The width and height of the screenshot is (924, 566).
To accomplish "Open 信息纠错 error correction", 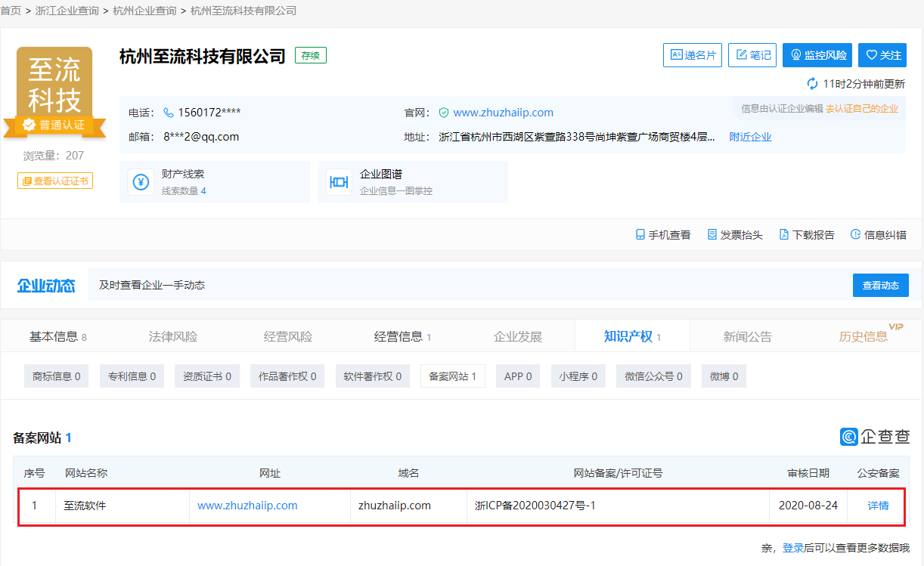I will (x=878, y=235).
